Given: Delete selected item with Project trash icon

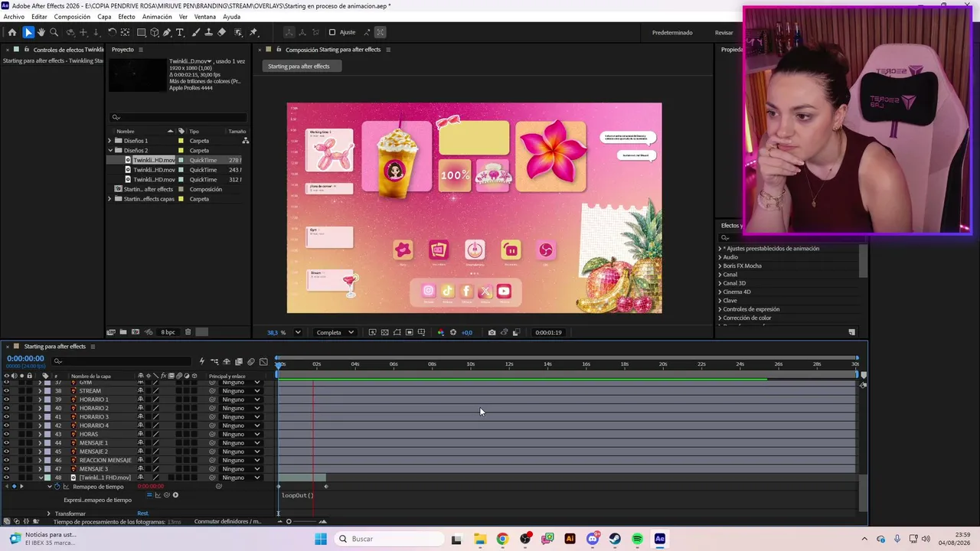Looking at the screenshot, I should coord(188,332).
